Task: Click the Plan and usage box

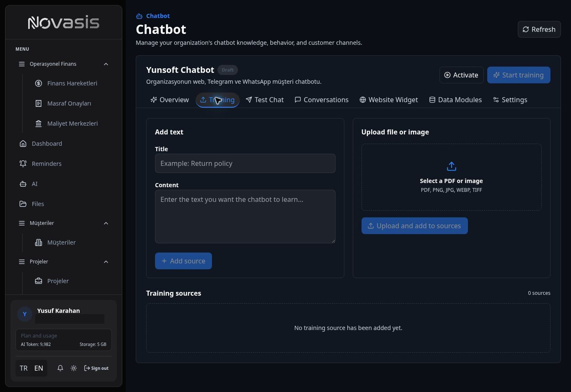Action: pyautogui.click(x=64, y=340)
